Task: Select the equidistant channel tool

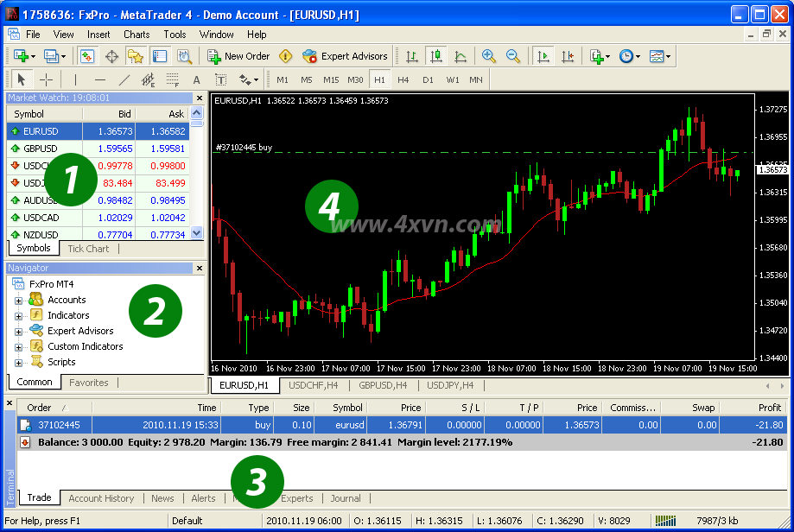Action: tap(148, 79)
